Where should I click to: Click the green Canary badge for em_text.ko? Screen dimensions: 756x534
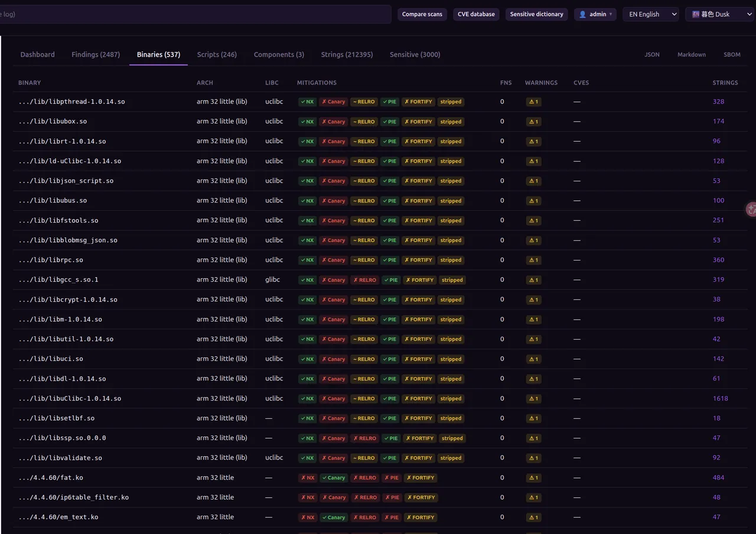click(334, 517)
